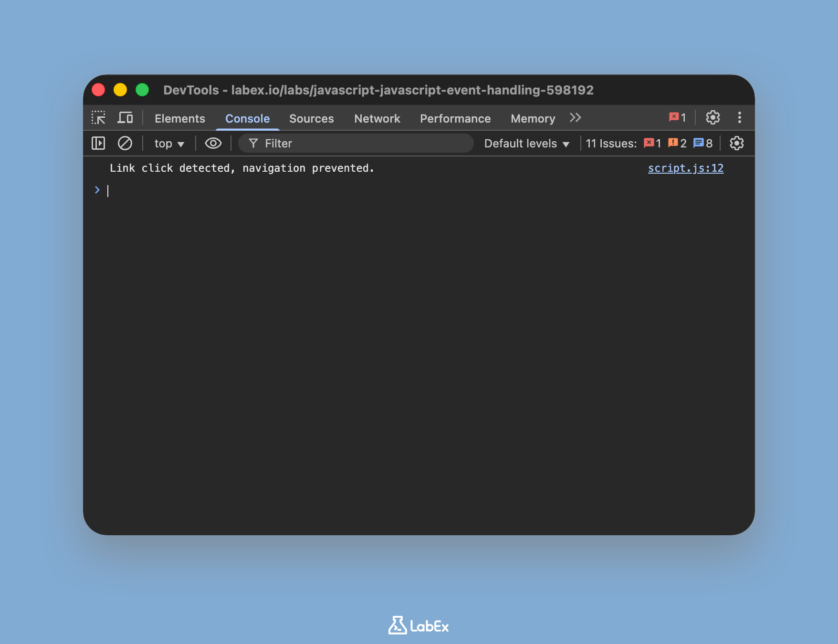Screen dimensions: 838x644
Task: Click into the Filter input field
Action: coord(356,143)
